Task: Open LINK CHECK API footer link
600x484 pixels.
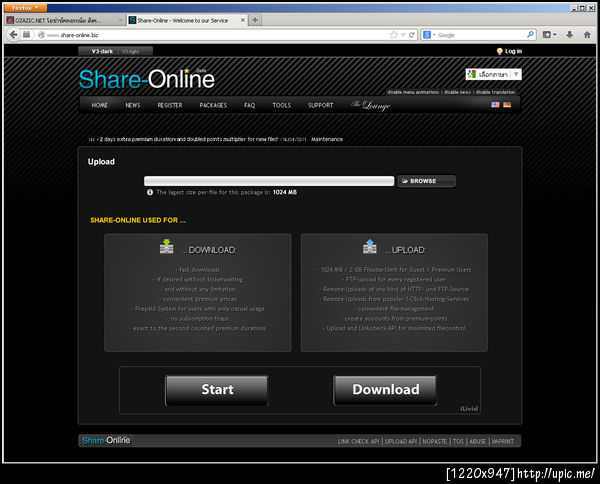Action: click(358, 441)
